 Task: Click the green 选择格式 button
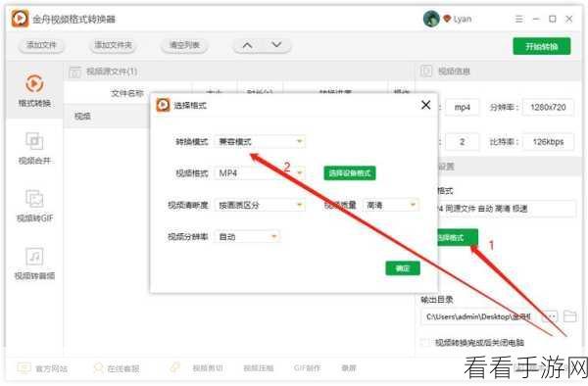pyautogui.click(x=458, y=238)
